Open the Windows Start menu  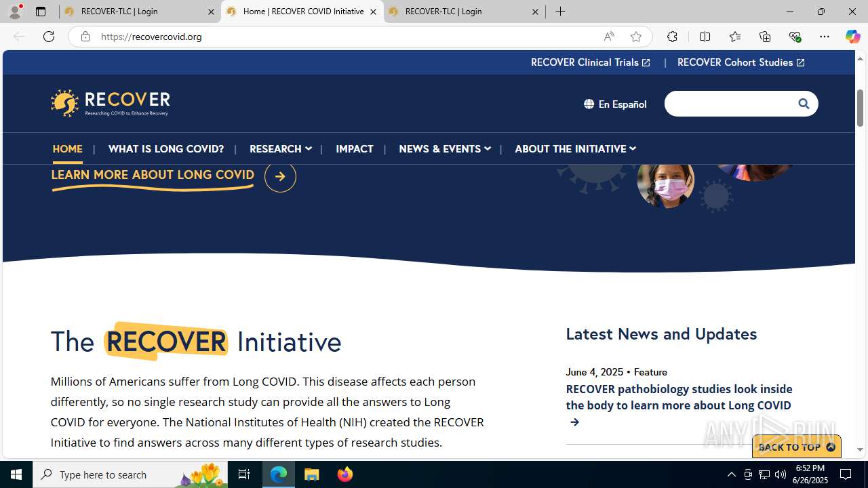[x=16, y=474]
